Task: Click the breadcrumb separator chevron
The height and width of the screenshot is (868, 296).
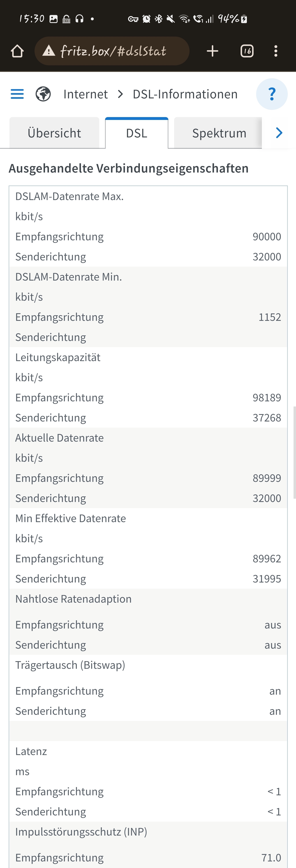Action: pyautogui.click(x=120, y=94)
